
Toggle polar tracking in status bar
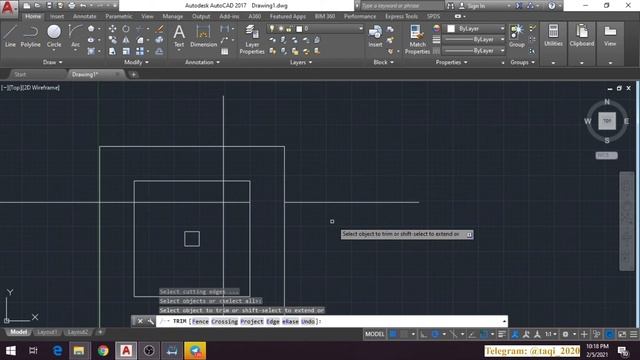(x=435, y=334)
